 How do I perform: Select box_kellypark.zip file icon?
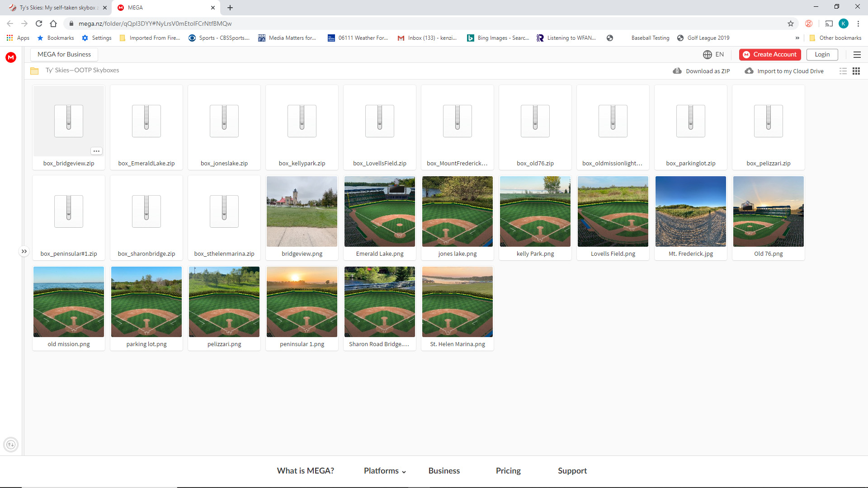tap(302, 121)
